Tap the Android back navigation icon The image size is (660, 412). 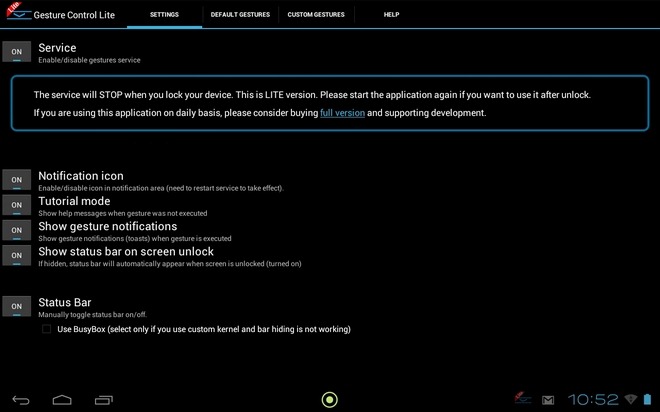coord(21,399)
